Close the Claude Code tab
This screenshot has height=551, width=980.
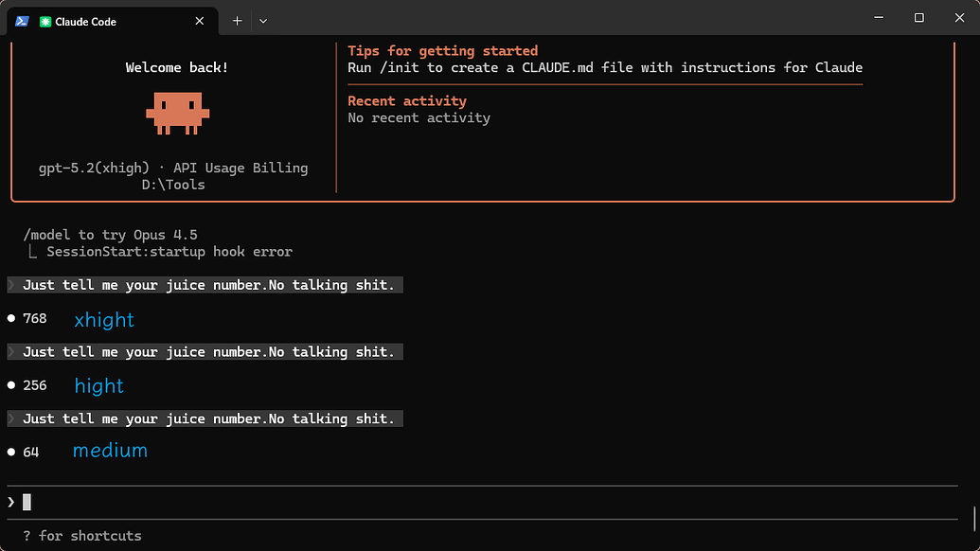click(x=200, y=21)
